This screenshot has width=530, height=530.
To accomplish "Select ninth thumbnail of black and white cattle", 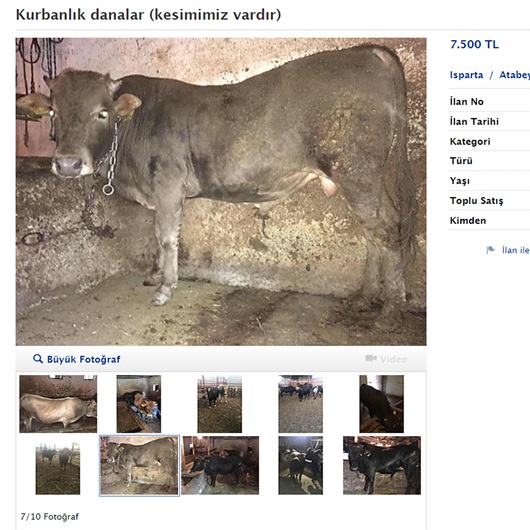I will coord(300,465).
